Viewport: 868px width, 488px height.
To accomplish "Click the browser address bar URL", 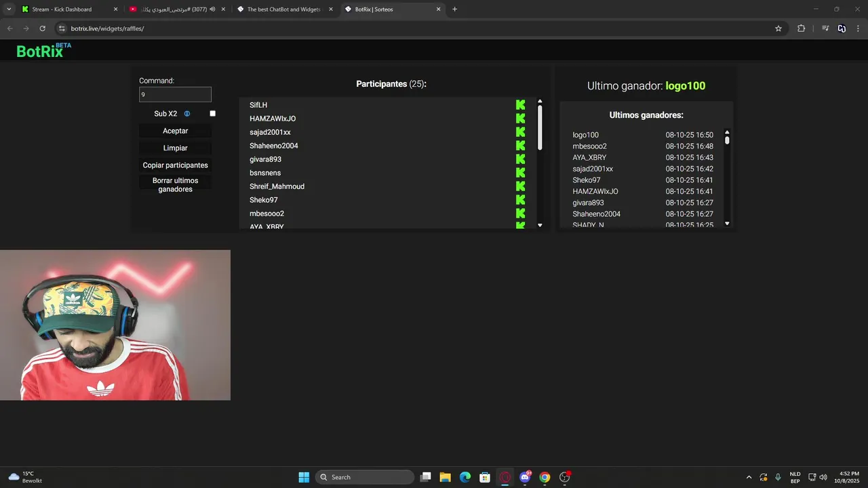I will pos(107,28).
